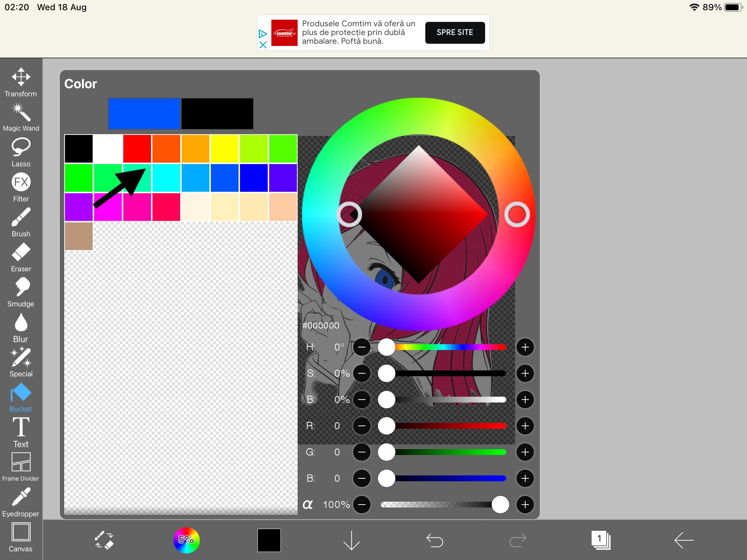The image size is (747, 560).
Task: Tap the down arrow in bottom bar
Action: point(352,540)
